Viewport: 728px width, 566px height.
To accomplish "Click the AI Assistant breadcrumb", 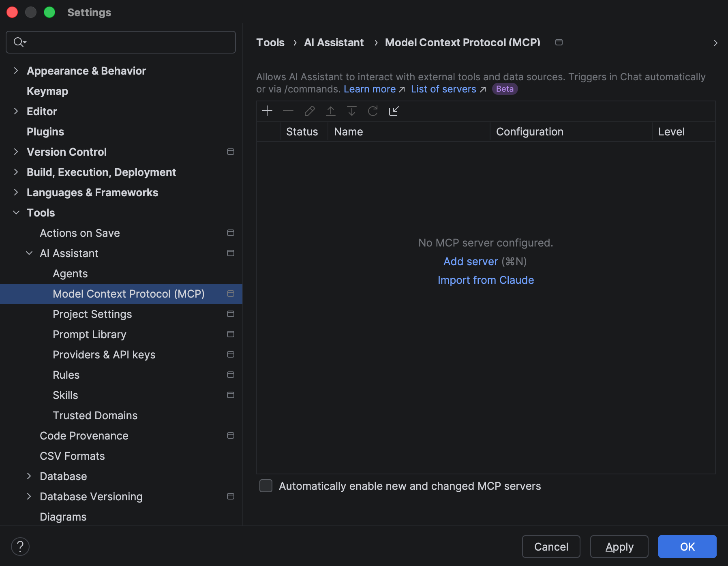I will click(x=334, y=43).
